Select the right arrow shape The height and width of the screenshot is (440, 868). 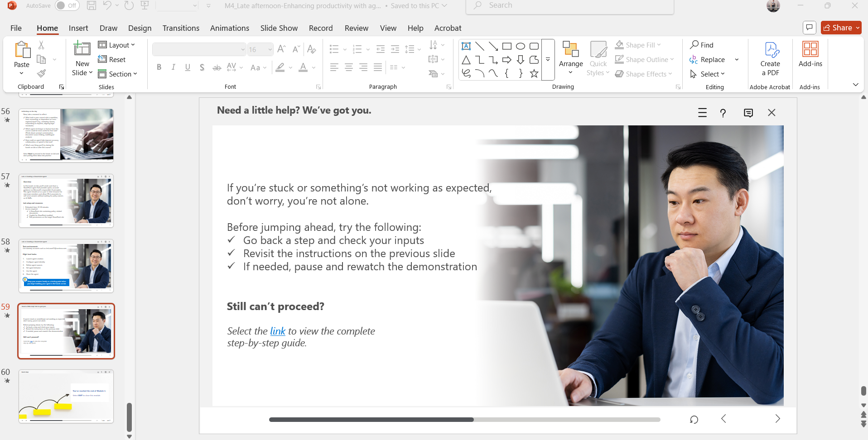pyautogui.click(x=507, y=60)
